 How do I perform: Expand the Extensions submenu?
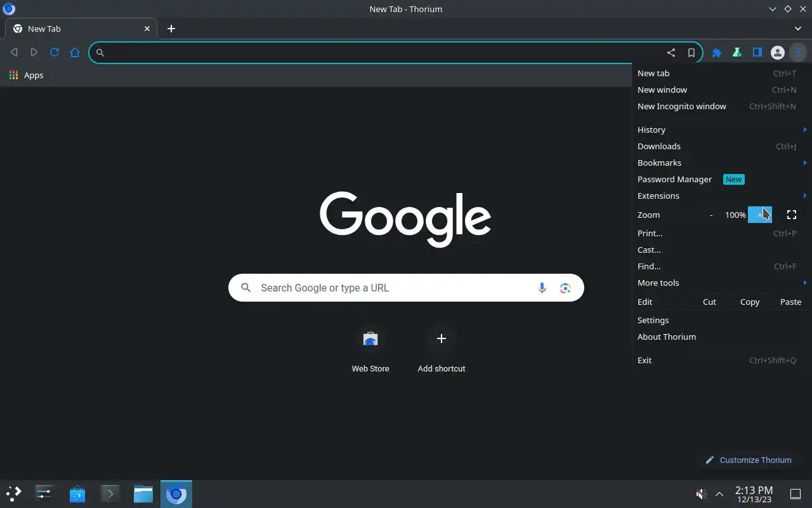(x=722, y=196)
